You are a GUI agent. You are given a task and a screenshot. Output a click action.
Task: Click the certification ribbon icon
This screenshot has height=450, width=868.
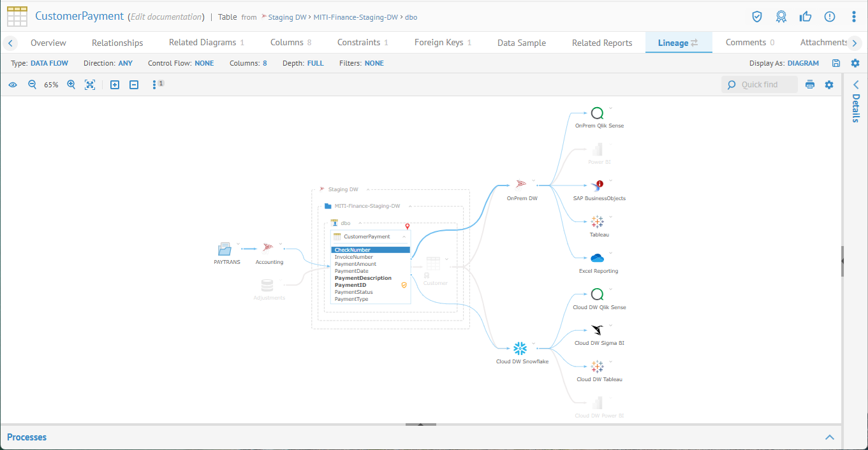781,17
